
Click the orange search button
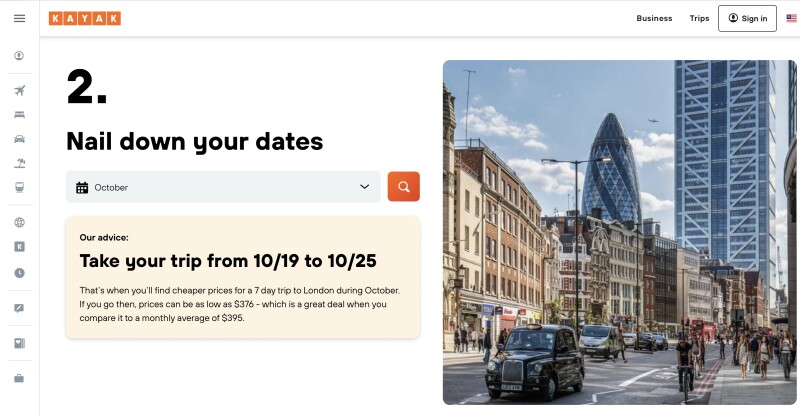pos(403,187)
